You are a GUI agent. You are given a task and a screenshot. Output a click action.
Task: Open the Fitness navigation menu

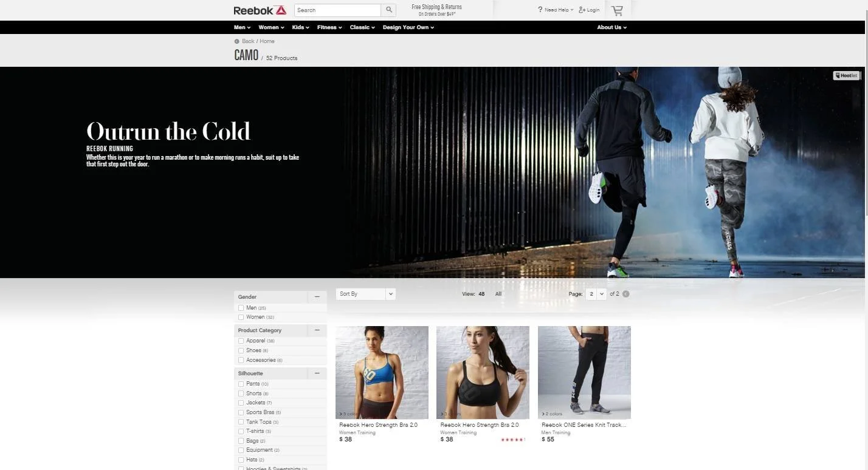coord(329,27)
